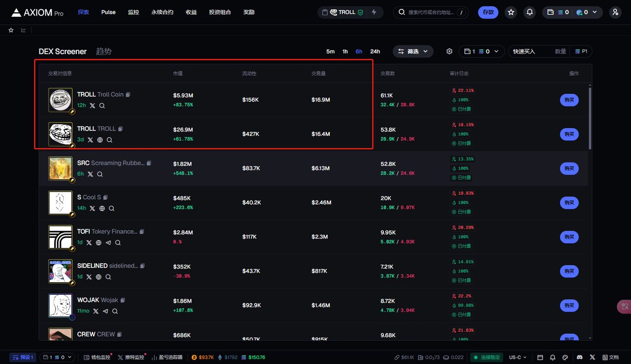Click the small chart icon under the logo
Screen dimensions: 631x364
[23, 30]
